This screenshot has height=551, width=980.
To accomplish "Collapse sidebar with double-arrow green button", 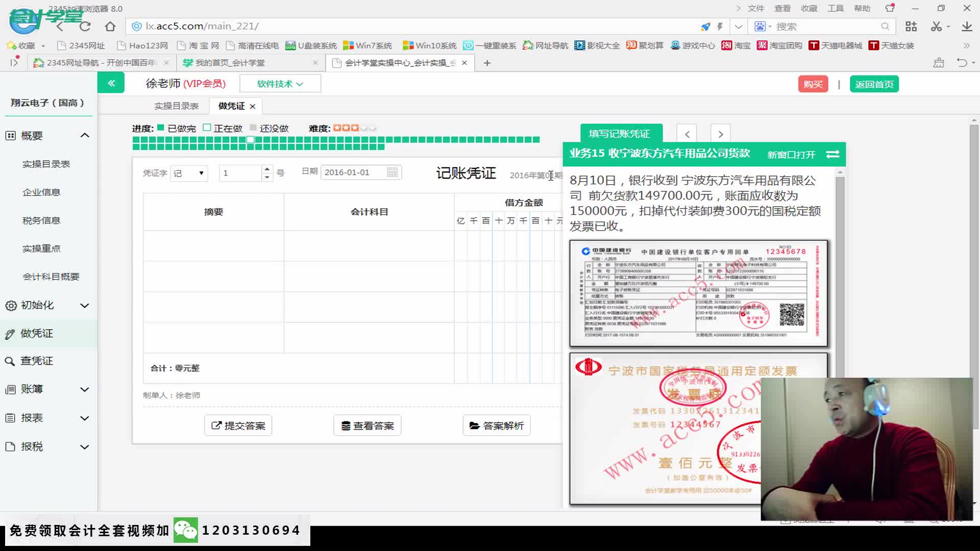I will [x=111, y=83].
